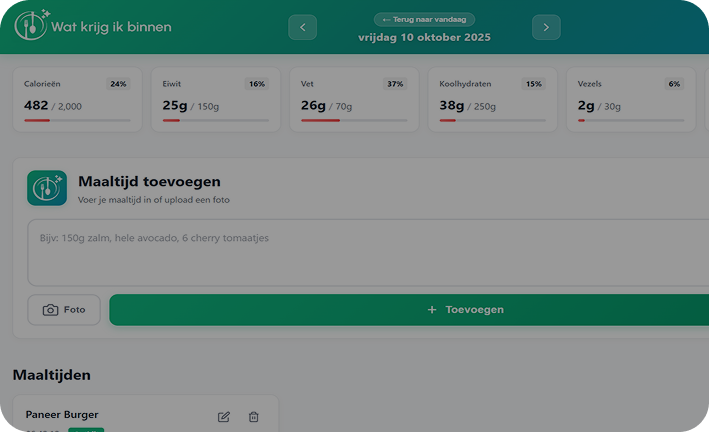Go to the next day
This screenshot has height=432, width=709.
[546, 28]
